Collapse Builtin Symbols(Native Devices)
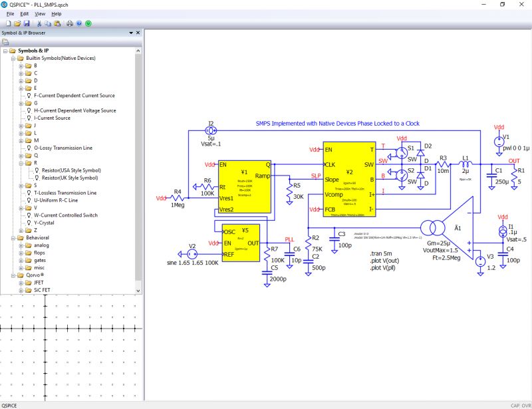Viewport: 532px width, 409px height. [x=13, y=57]
